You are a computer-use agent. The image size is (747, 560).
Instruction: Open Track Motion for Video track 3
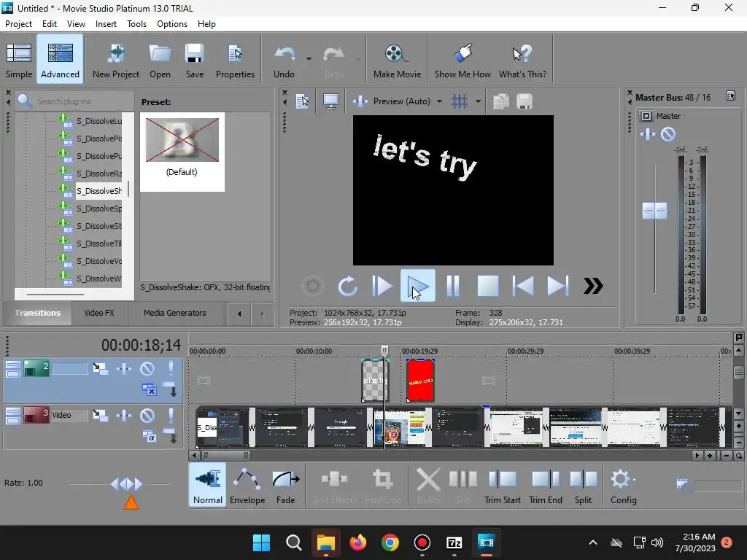100,415
